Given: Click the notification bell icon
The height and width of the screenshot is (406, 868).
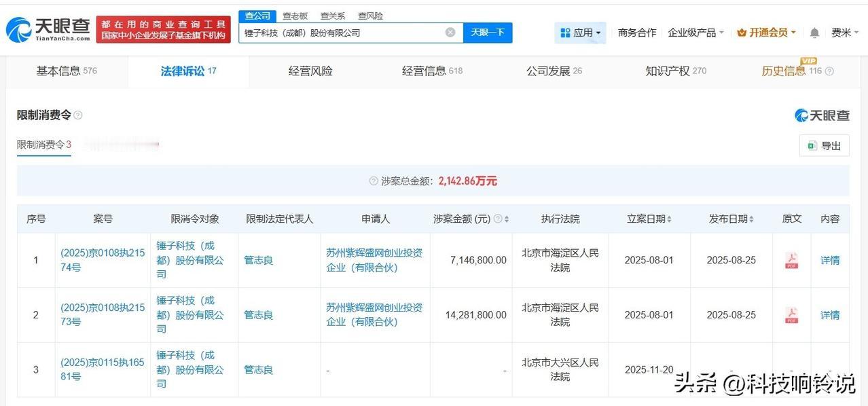Looking at the screenshot, I should (x=814, y=32).
